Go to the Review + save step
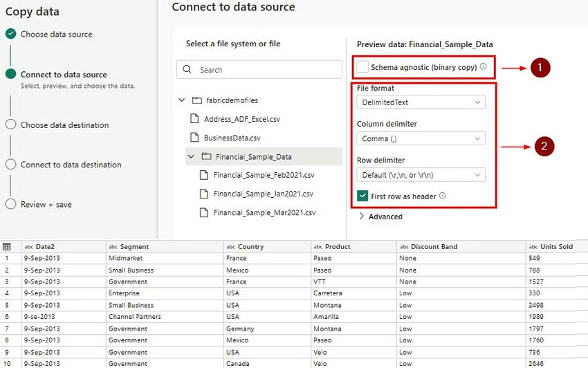Image resolution: width=588 pixels, height=368 pixels. pos(46,205)
